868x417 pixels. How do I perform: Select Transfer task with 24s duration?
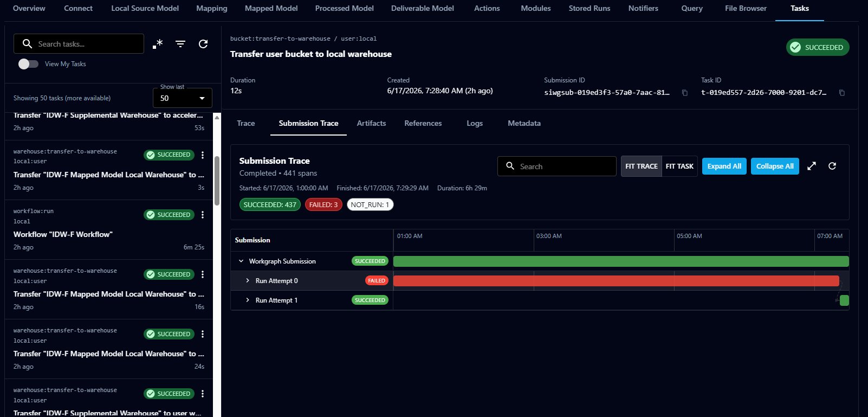[109, 349]
